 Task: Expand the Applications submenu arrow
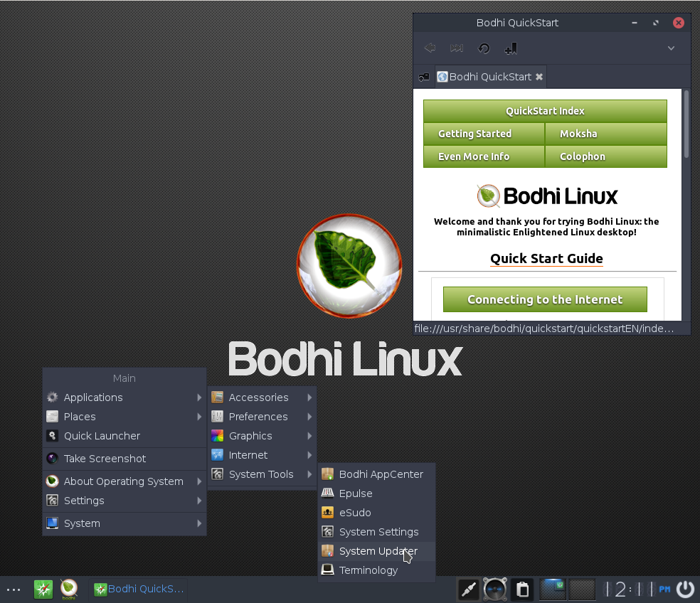pyautogui.click(x=199, y=397)
